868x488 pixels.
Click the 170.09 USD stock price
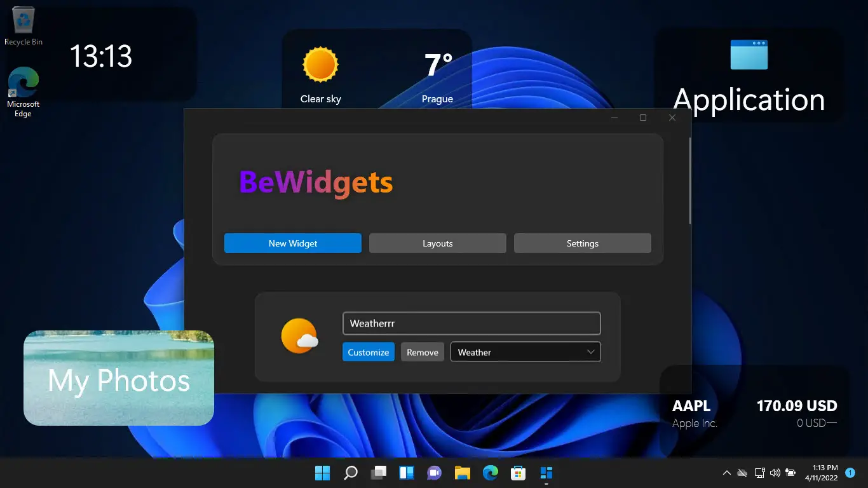point(797,406)
